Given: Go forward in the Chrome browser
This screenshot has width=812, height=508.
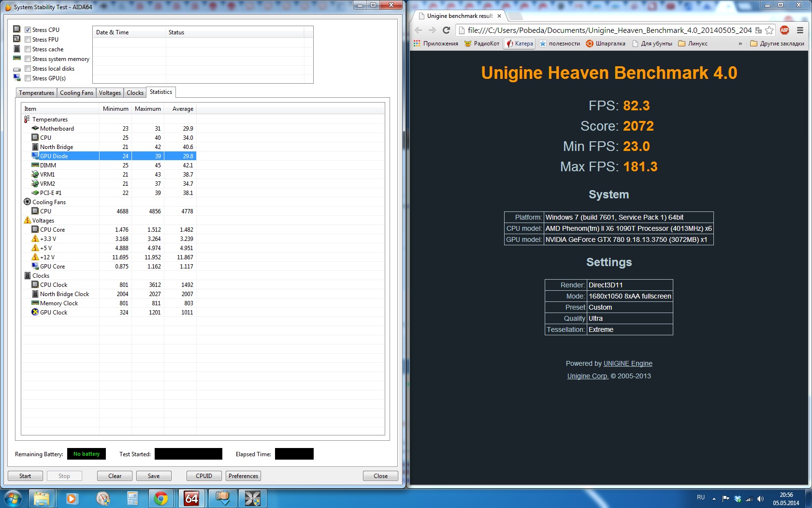Looking at the screenshot, I should (433, 30).
